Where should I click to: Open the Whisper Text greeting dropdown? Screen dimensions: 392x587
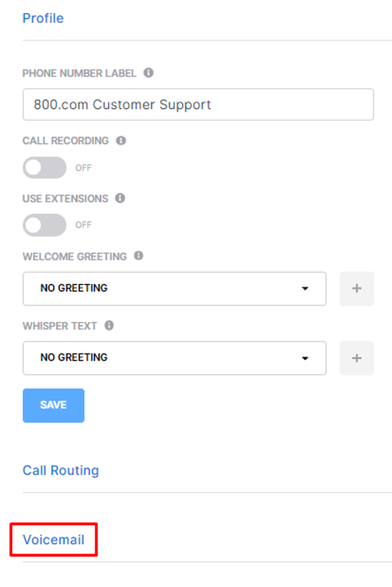[x=305, y=358]
